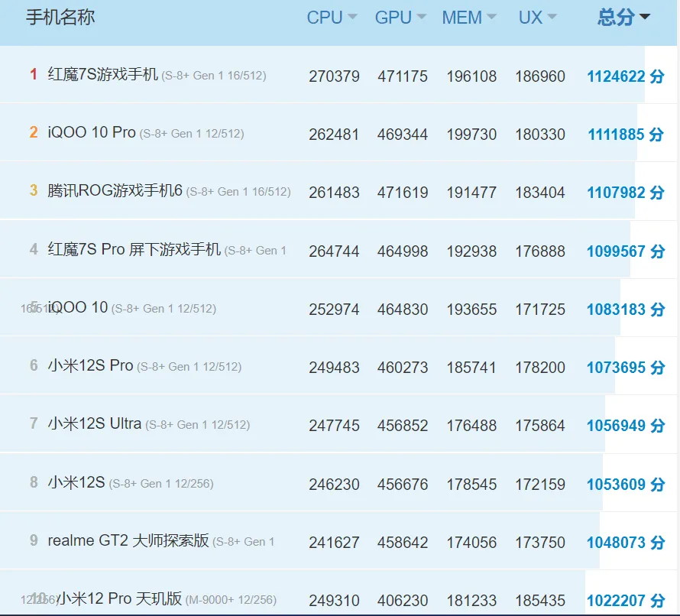
Task: Open the 小米12S Ultra entry
Action: point(95,423)
